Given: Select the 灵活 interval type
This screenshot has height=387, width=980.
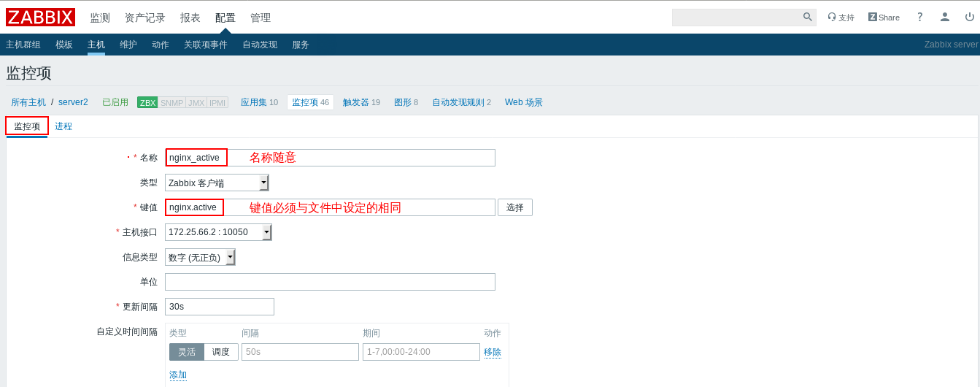Looking at the screenshot, I should [187, 352].
